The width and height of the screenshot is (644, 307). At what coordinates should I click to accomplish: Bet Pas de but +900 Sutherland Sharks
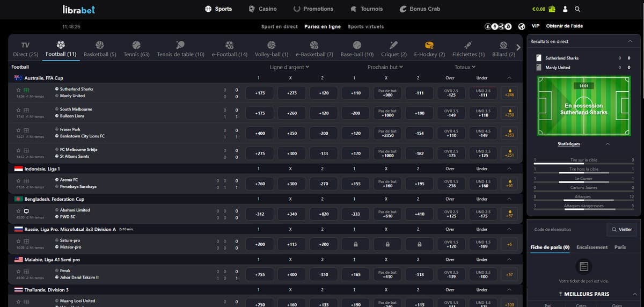click(x=387, y=93)
